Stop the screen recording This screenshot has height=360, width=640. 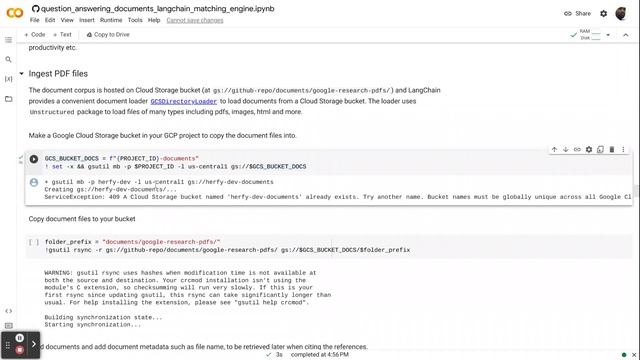pos(19,350)
